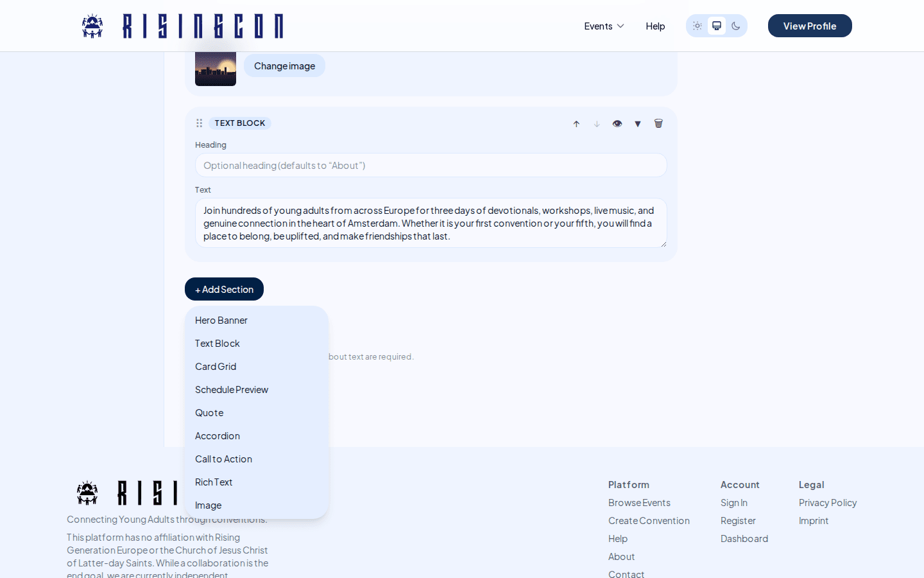This screenshot has width=924, height=578.
Task: Open the Imprint footer link
Action: pyautogui.click(x=814, y=521)
